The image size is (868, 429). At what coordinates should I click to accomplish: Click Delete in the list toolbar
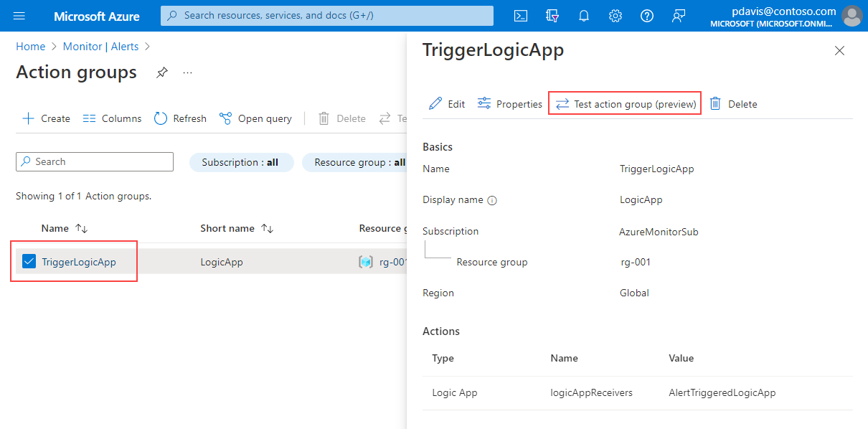(342, 118)
